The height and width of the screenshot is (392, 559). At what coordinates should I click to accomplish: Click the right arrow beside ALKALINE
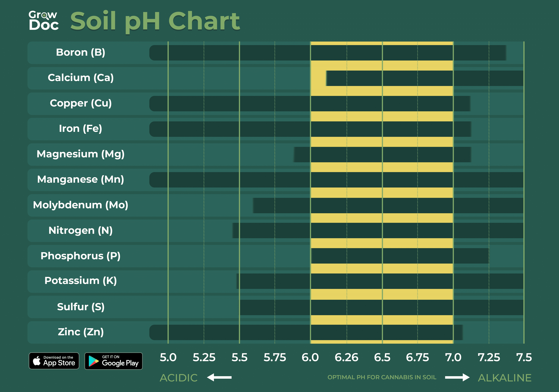pyautogui.click(x=457, y=377)
